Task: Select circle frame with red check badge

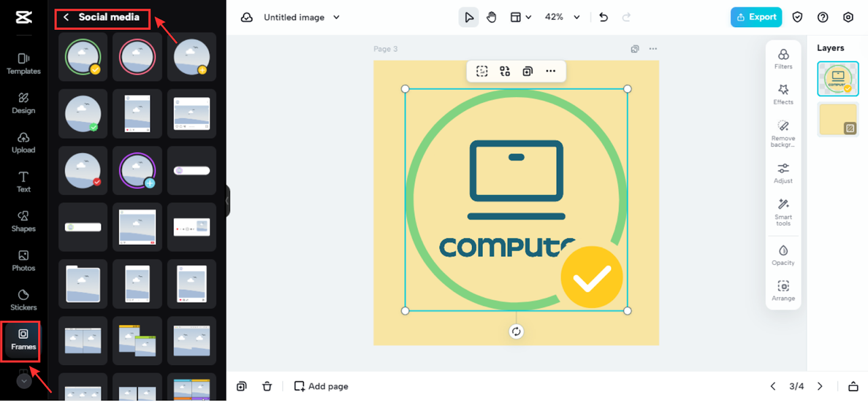Action: (83, 171)
